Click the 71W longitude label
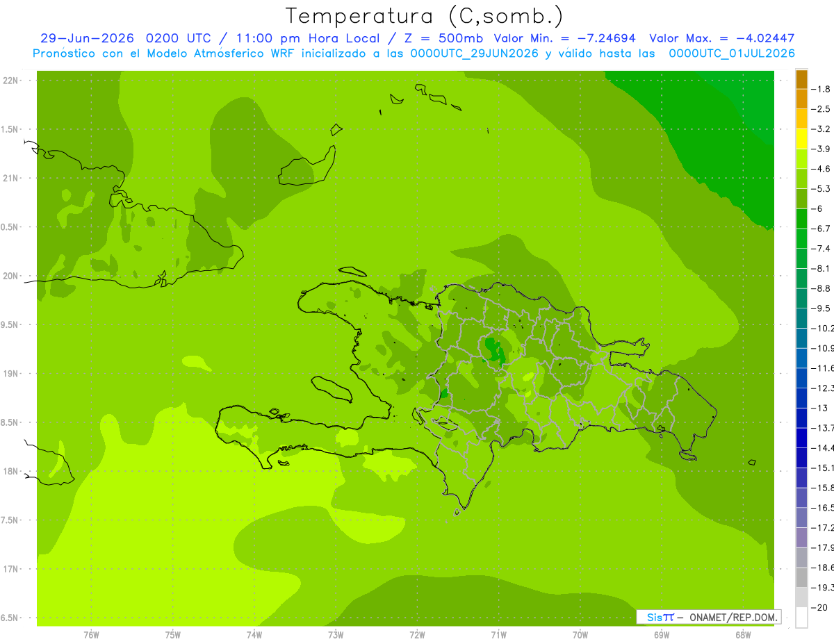This screenshot has height=644, width=834. point(498,634)
